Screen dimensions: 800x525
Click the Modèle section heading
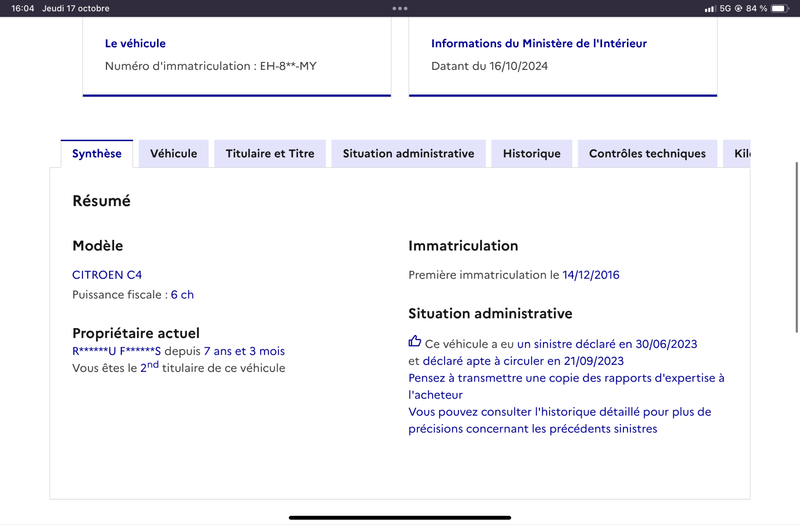coord(97,245)
